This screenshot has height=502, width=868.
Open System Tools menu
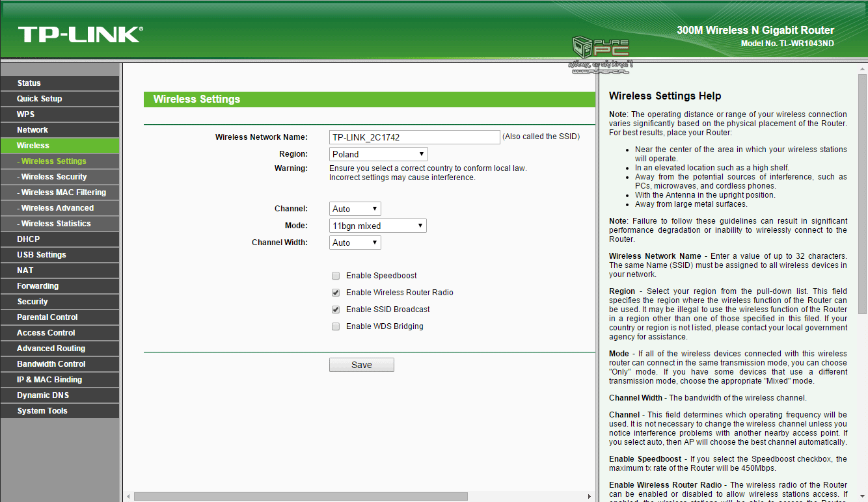tap(60, 411)
